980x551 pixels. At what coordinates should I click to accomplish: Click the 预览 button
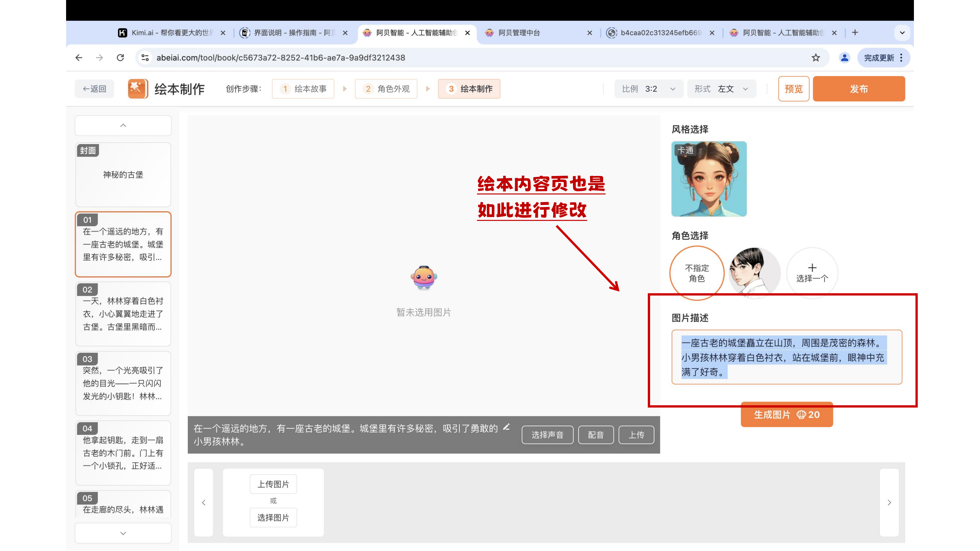pos(794,89)
